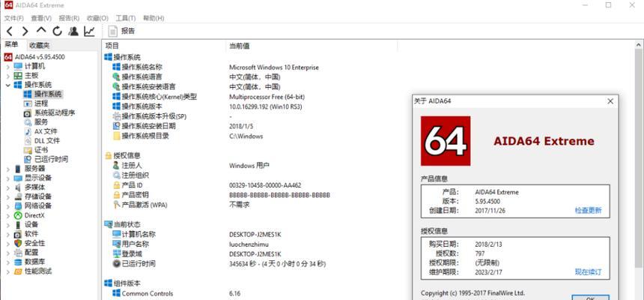Click the 多媒体 multimedia icon
The image size is (644, 300).
(18, 187)
